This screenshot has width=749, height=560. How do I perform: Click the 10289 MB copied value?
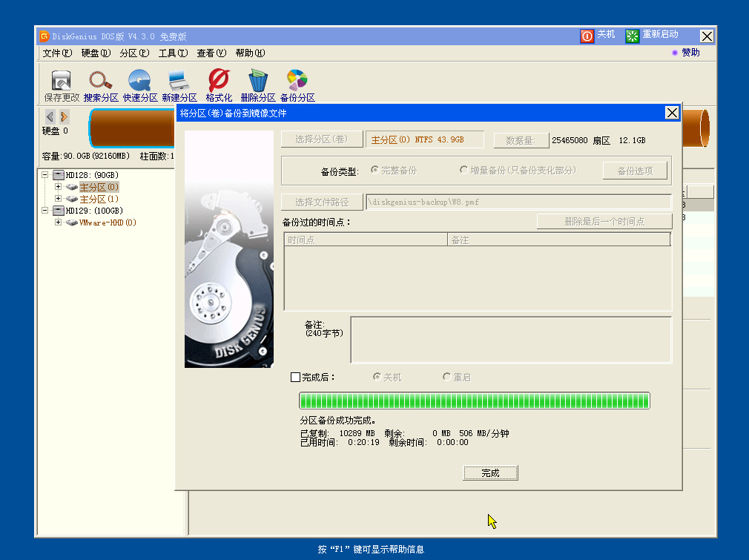(x=357, y=433)
